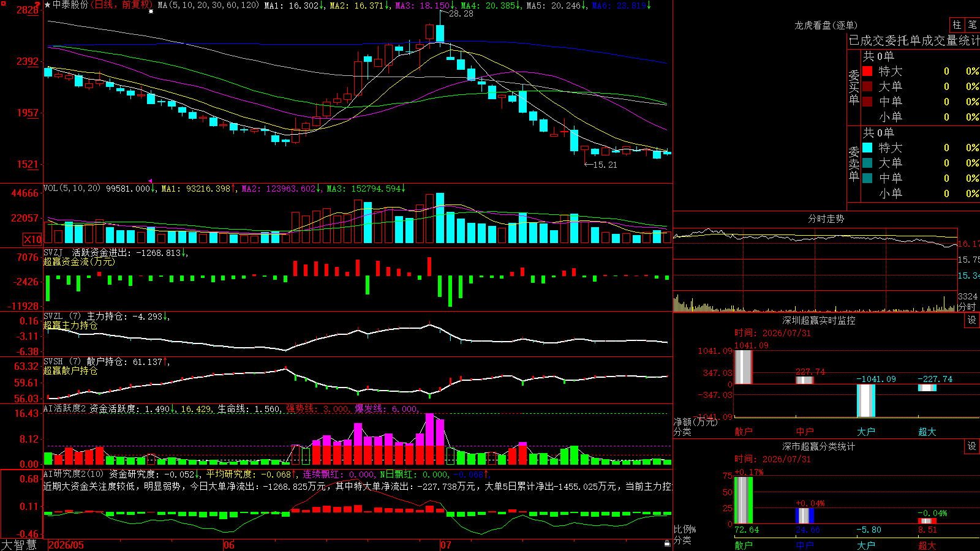Click the 分时走势 panel title
The image size is (980, 551).
pos(826,219)
